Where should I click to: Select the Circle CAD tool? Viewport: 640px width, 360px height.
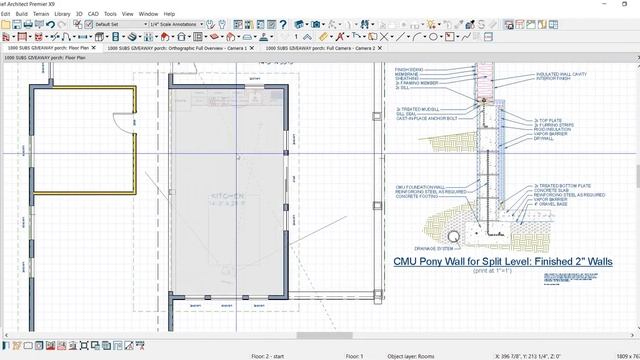(433, 37)
